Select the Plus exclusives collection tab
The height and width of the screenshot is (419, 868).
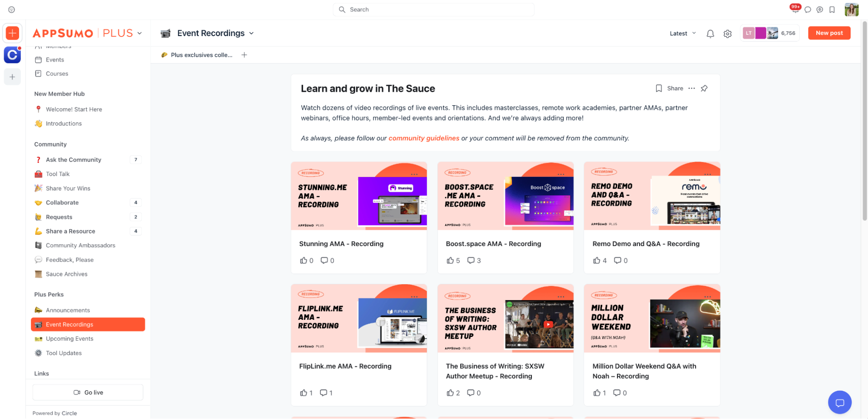tap(201, 55)
